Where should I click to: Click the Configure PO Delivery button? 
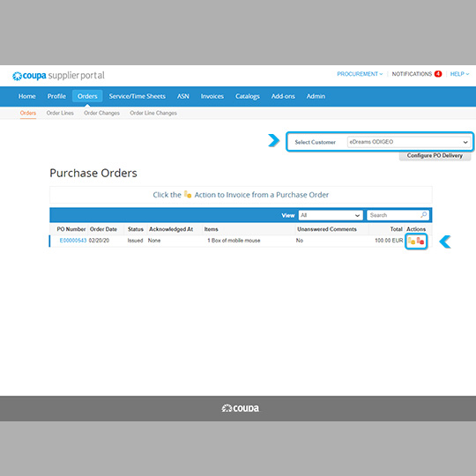(x=435, y=155)
